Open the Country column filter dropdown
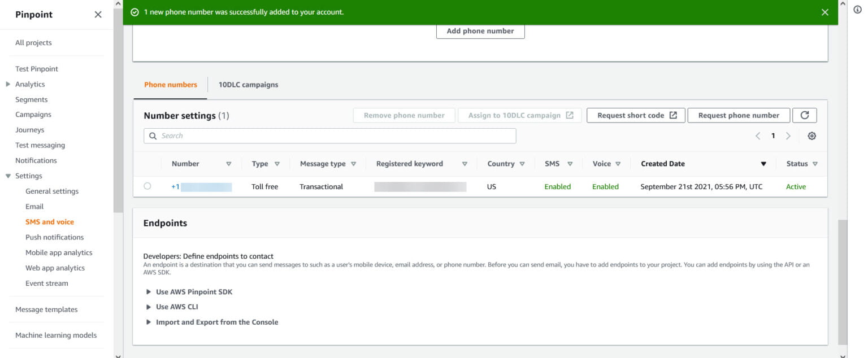This screenshot has height=358, width=868. coord(522,164)
